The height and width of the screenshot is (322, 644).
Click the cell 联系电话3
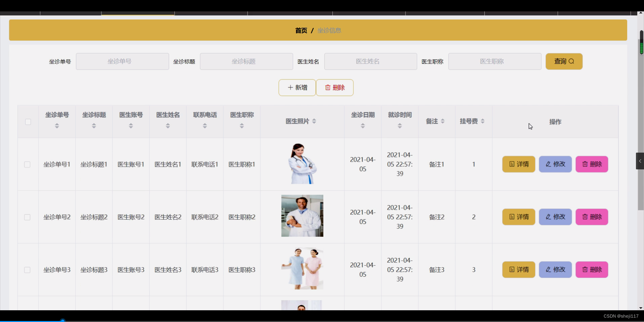tap(205, 270)
